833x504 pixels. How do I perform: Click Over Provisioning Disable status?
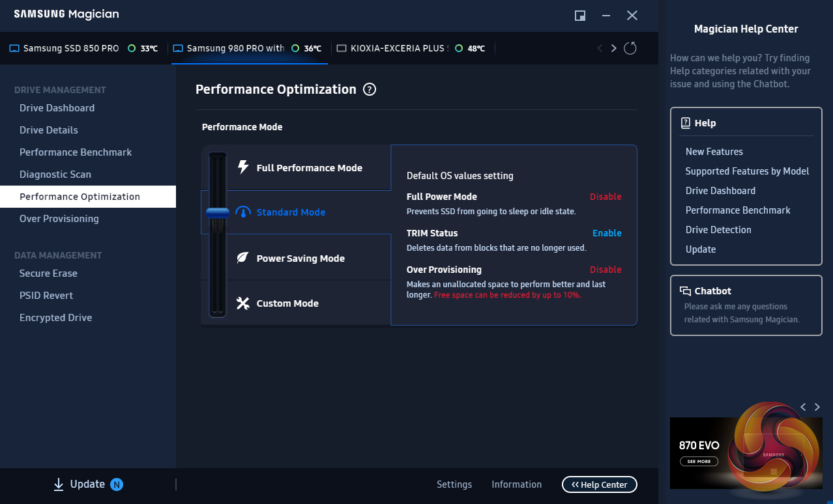click(x=606, y=270)
